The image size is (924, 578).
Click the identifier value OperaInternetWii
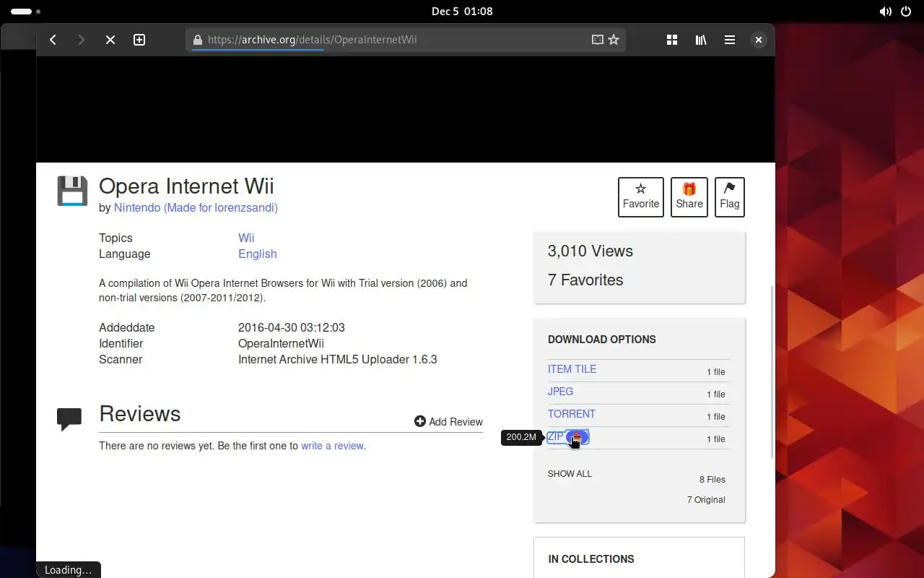(x=281, y=343)
